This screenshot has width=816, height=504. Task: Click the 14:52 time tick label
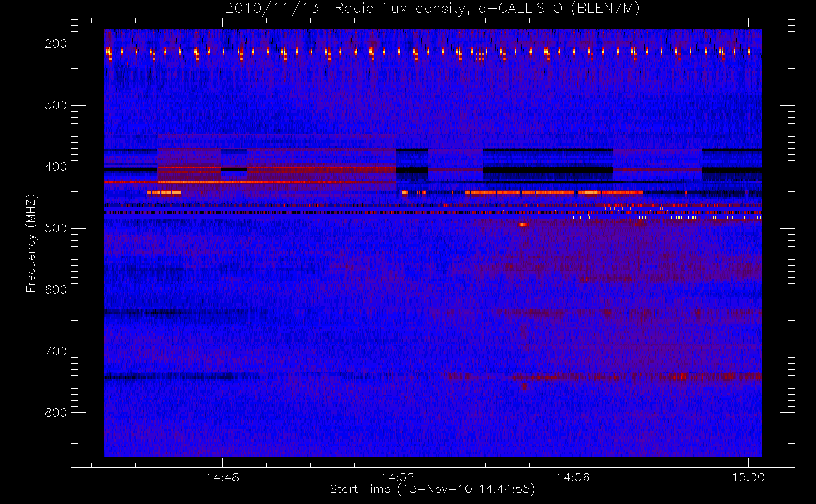point(398,477)
